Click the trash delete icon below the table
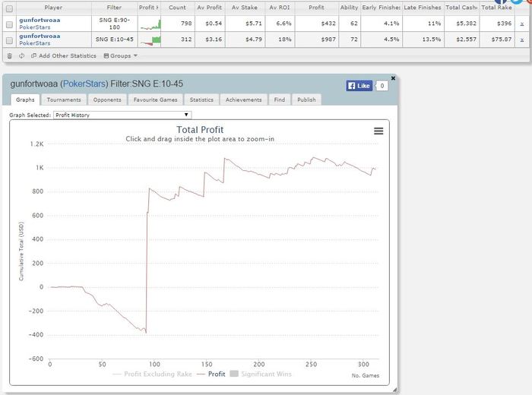Viewport: 532px width, 395px height. tap(9, 56)
